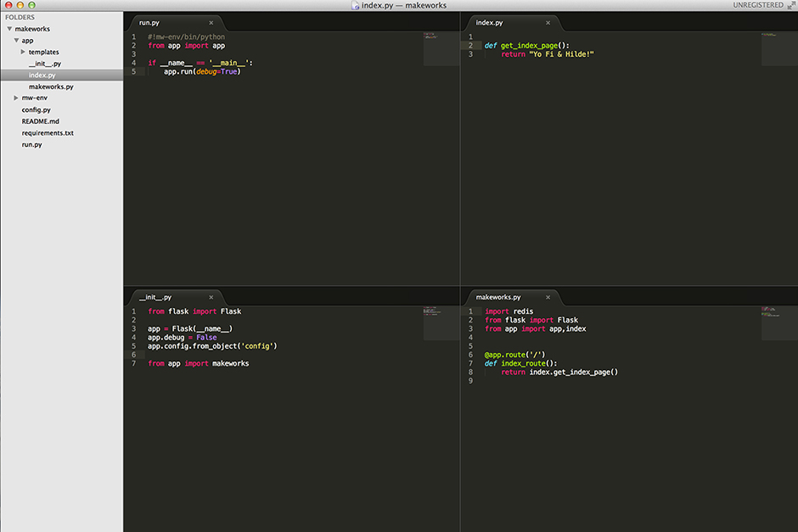Screen dimensions: 798x532
Task: Open config.py from the sidebar
Action: click(x=36, y=109)
